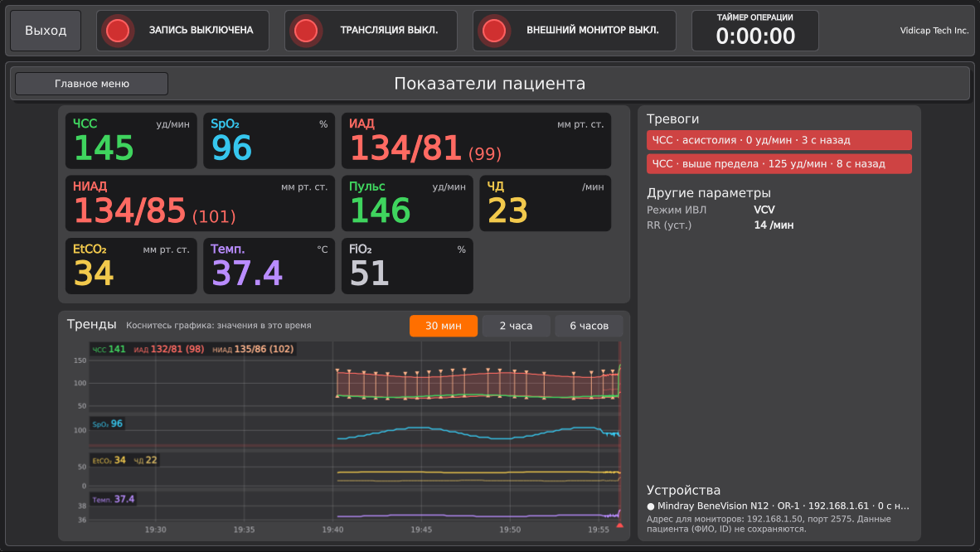Click the trend legend Темп. 37.4 label
The image size is (980, 552).
pos(113,500)
